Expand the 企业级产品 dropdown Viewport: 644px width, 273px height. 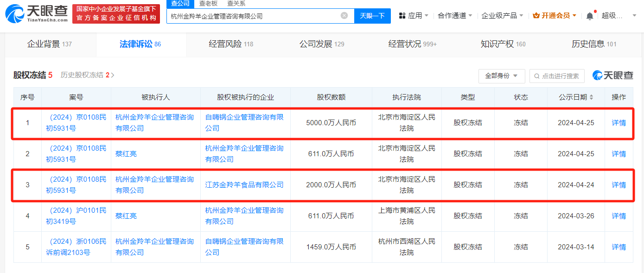coord(503,16)
